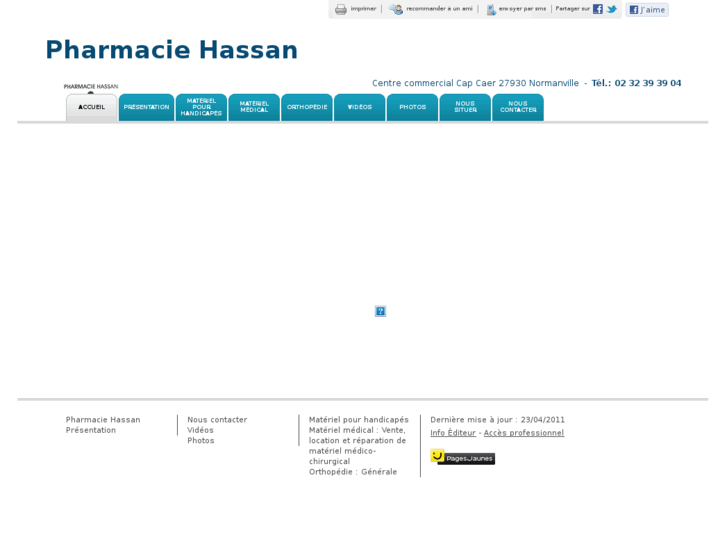
Task: Click envoyer par sms link
Action: tap(522, 9)
